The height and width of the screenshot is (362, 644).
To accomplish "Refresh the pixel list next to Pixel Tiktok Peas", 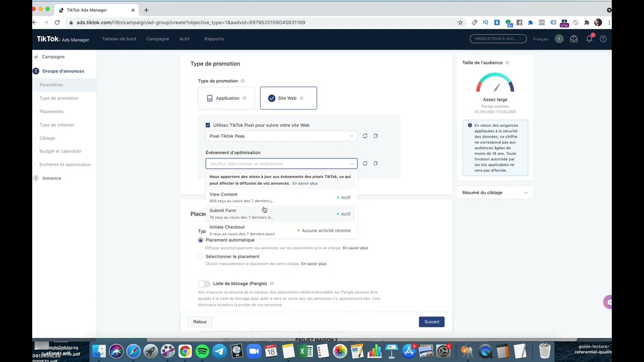I will [365, 136].
